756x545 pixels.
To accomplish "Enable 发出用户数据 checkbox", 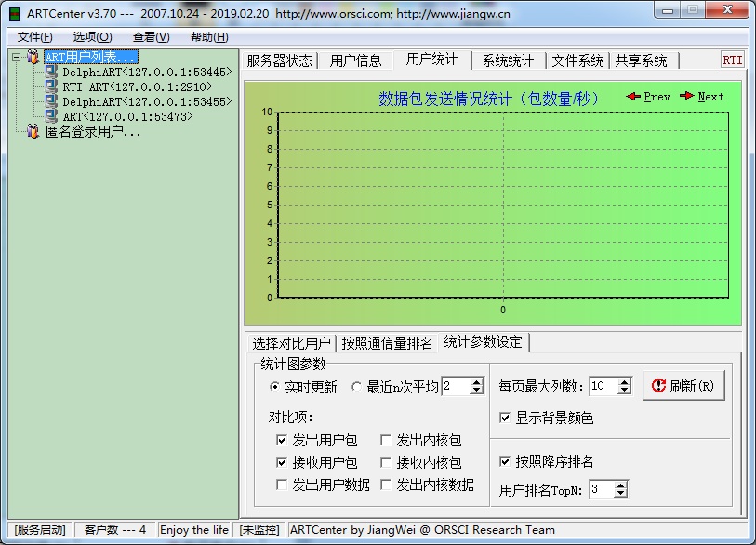I will (x=282, y=485).
